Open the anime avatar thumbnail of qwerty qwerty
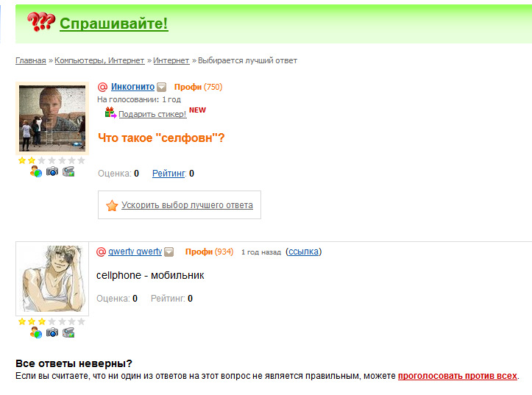Image resolution: width=532 pixels, height=395 pixels. pyautogui.click(x=52, y=279)
